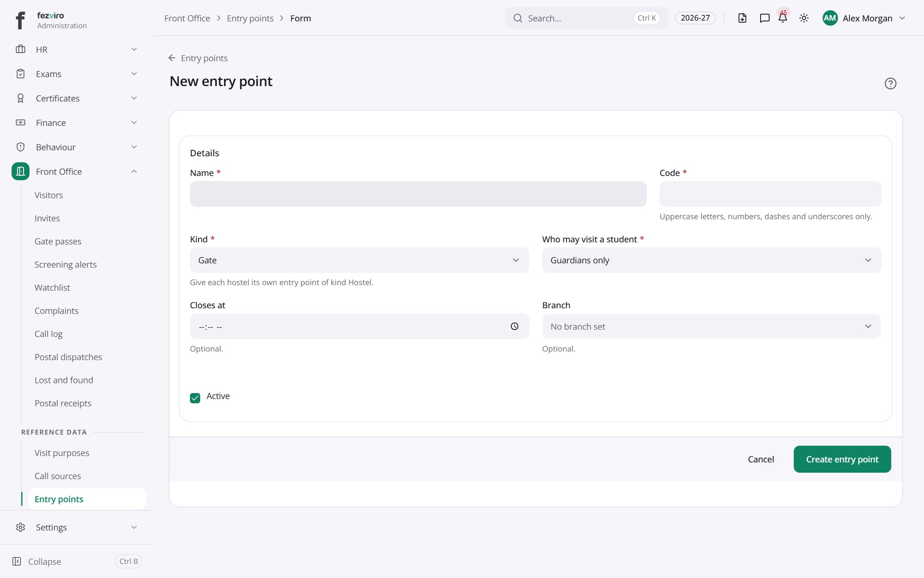Click the Create entry point button
The height and width of the screenshot is (578, 924).
click(842, 459)
